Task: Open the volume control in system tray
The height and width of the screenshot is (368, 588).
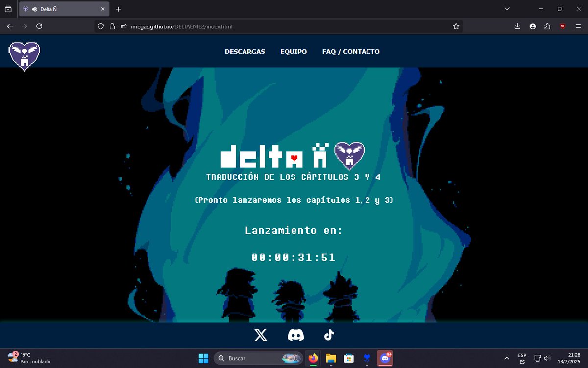Action: point(547,358)
